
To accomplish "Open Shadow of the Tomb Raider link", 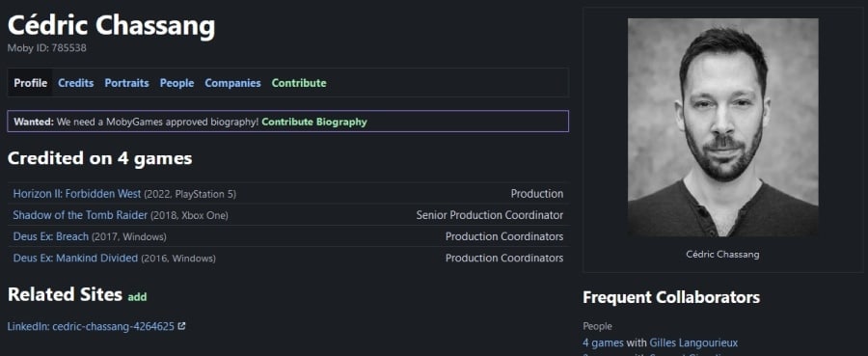I will click(x=80, y=215).
